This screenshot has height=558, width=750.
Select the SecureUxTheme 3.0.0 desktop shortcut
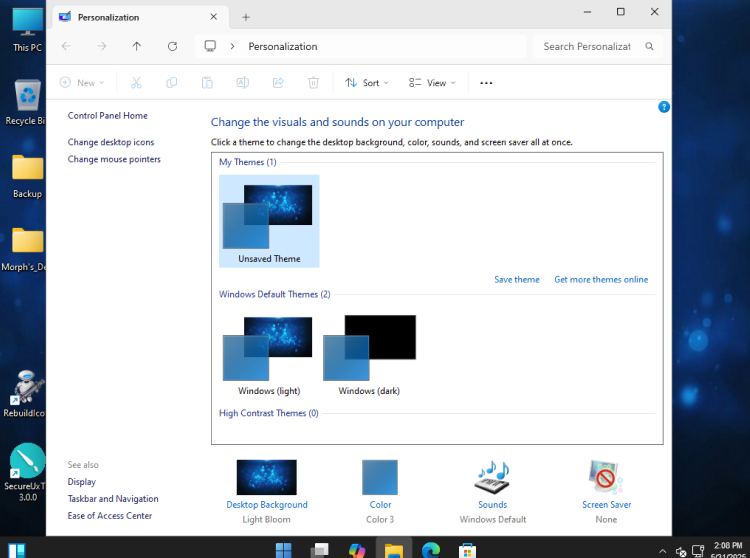tap(26, 472)
